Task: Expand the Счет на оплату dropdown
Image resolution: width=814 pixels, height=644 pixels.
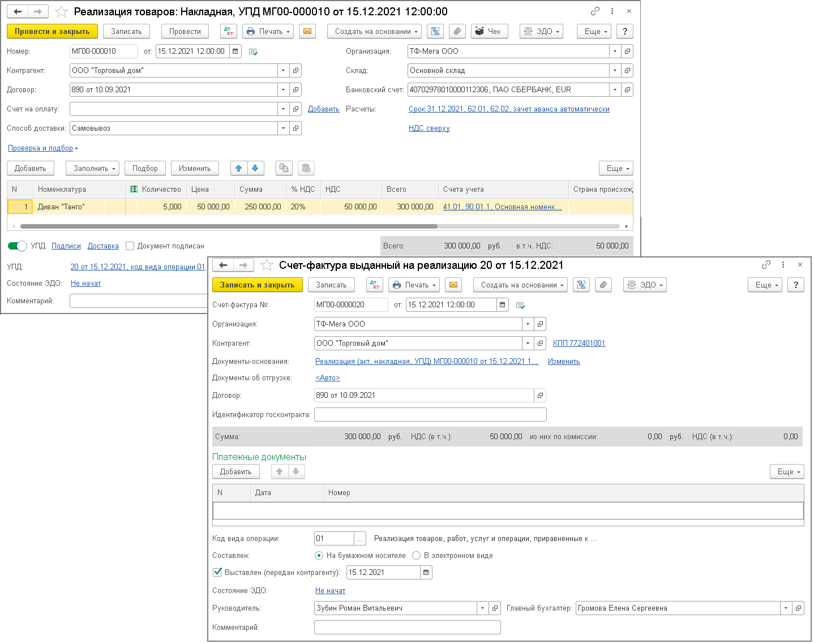Action: point(283,109)
